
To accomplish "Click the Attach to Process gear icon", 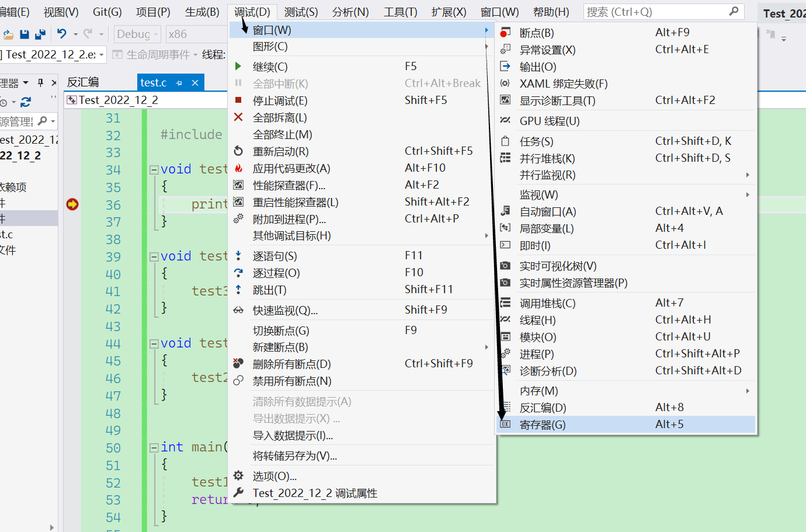I will pyautogui.click(x=238, y=219).
